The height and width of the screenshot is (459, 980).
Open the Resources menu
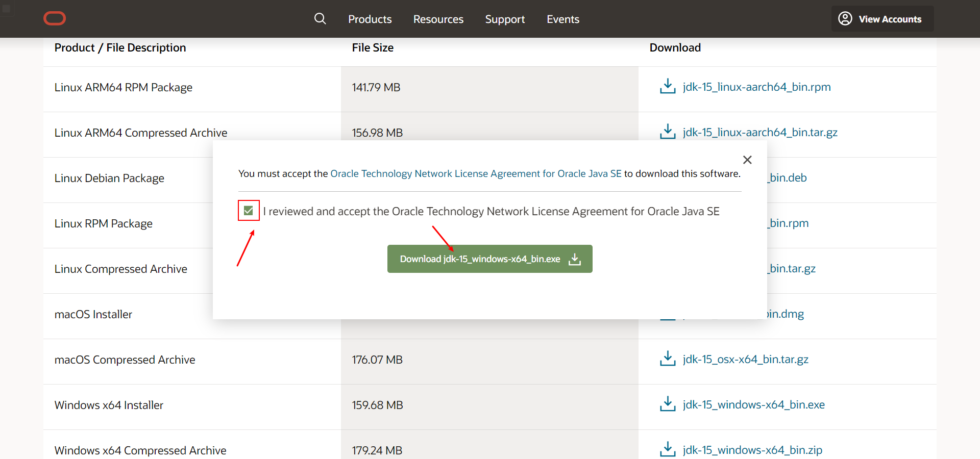[x=438, y=19]
